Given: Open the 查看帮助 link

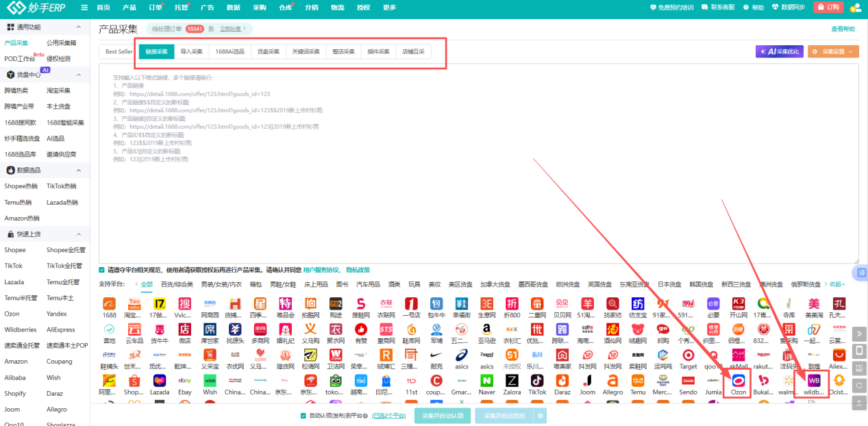Looking at the screenshot, I should pyautogui.click(x=843, y=29).
